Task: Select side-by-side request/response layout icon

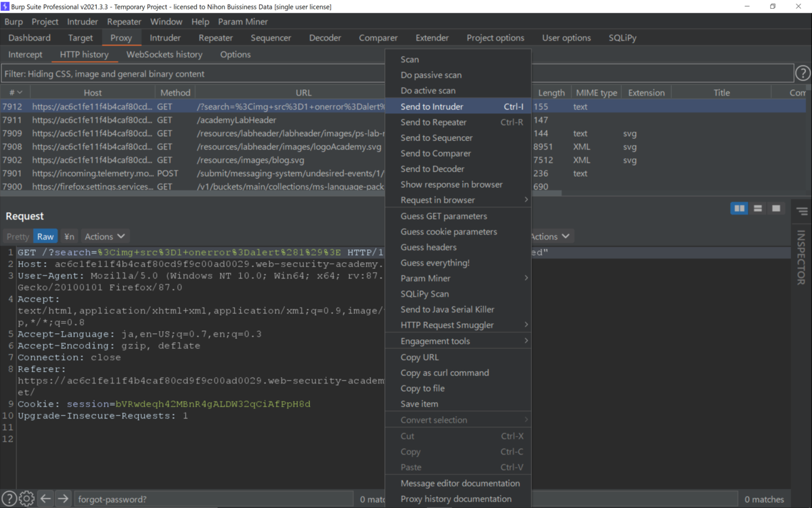Action: click(x=740, y=209)
